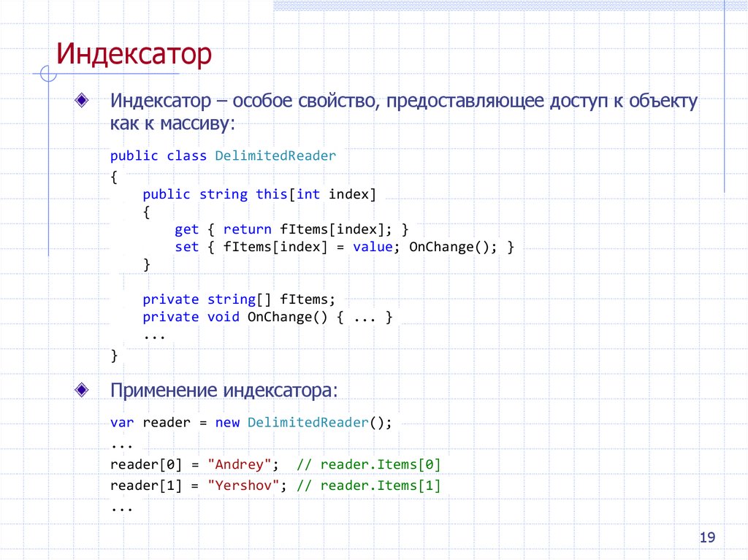The width and height of the screenshot is (748, 560).
Task: Click the class name 'DelimitedReader'
Action: point(275,155)
